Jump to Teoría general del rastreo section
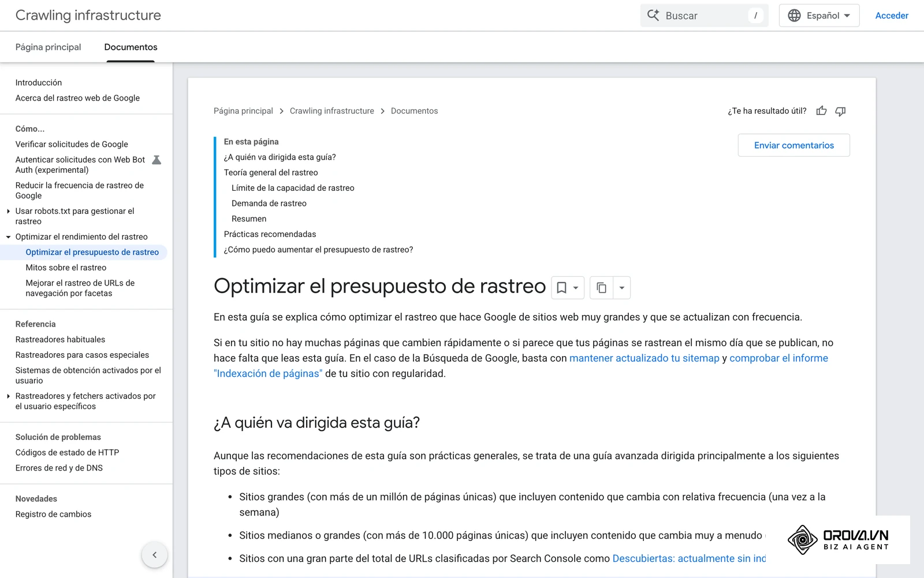Image resolution: width=924 pixels, height=578 pixels. pyautogui.click(x=271, y=173)
